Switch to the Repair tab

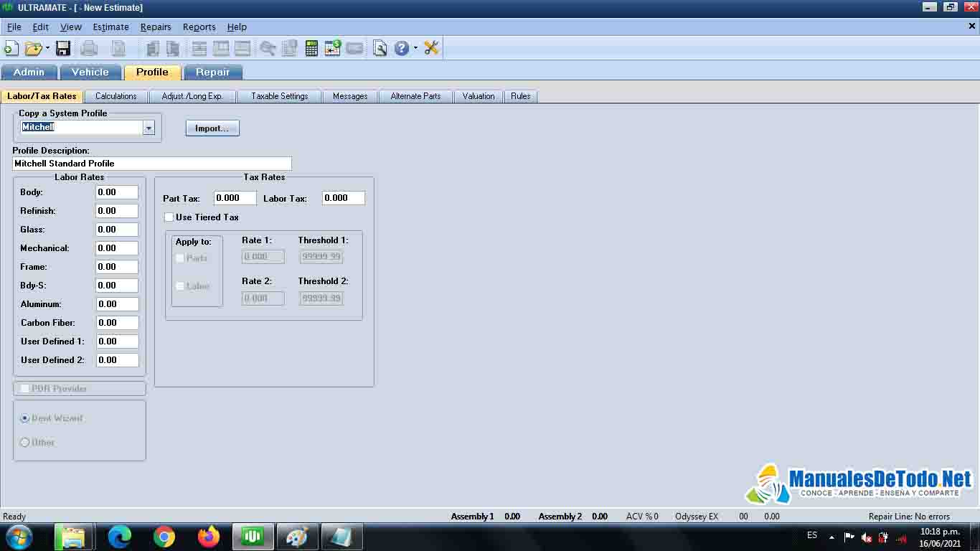pyautogui.click(x=213, y=72)
